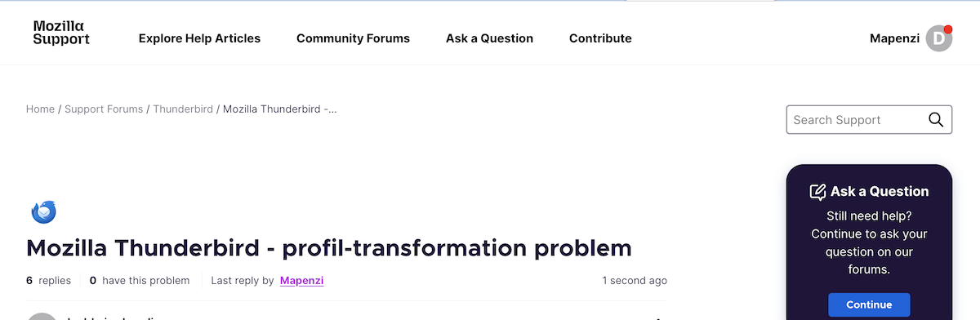Click the Ask a Question pencil icon

tap(817, 192)
